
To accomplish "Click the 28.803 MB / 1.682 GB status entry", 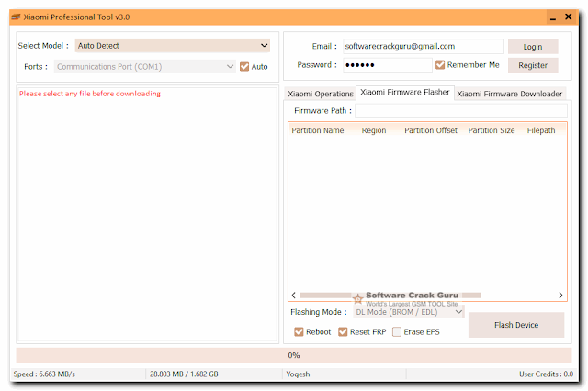I will tap(184, 374).
